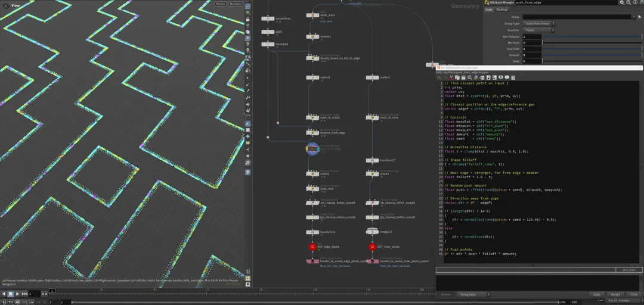
Task: Select the scatter1 node
Action: pyautogui.click(x=312, y=77)
